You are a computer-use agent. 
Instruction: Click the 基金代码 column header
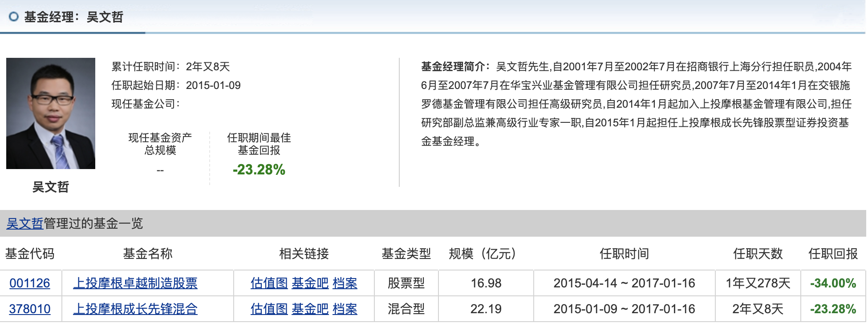pyautogui.click(x=30, y=254)
